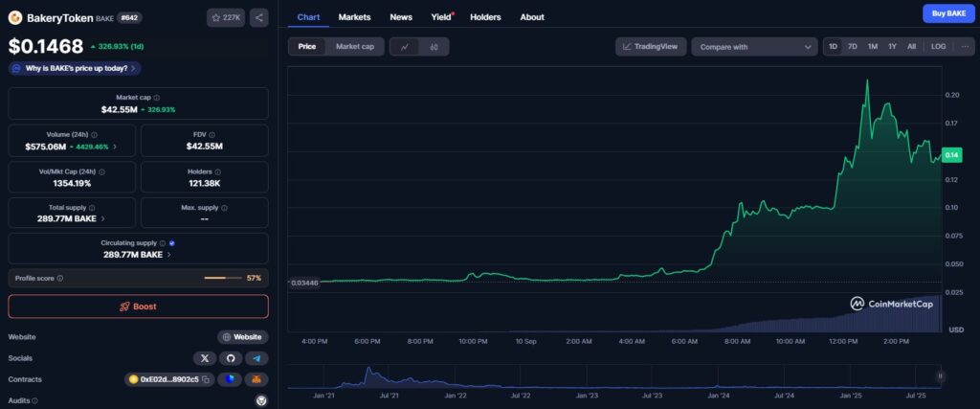Open the Telegram social link
Image resolution: width=980 pixels, height=409 pixels.
click(x=256, y=358)
